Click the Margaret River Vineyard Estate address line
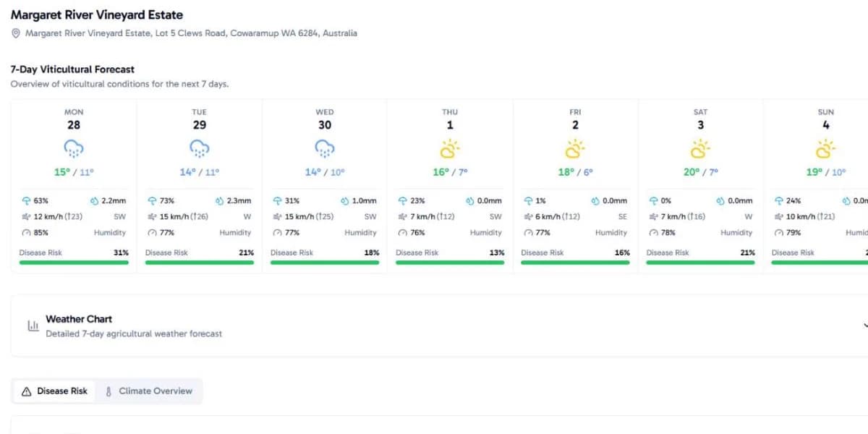 (x=191, y=33)
